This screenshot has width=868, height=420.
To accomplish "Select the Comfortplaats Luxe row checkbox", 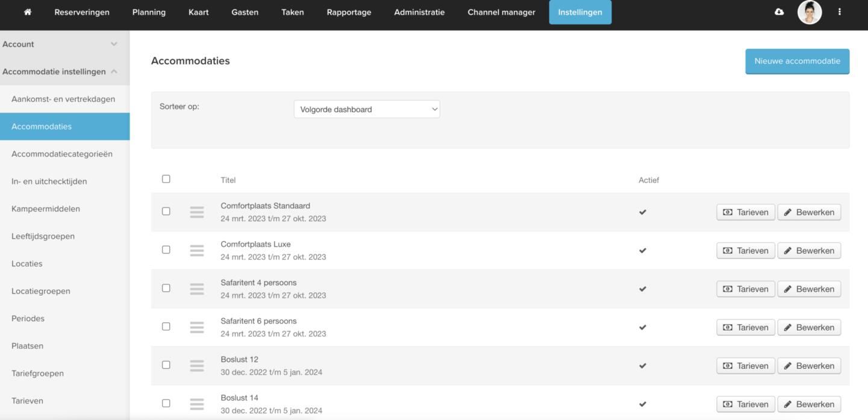I will 166,249.
